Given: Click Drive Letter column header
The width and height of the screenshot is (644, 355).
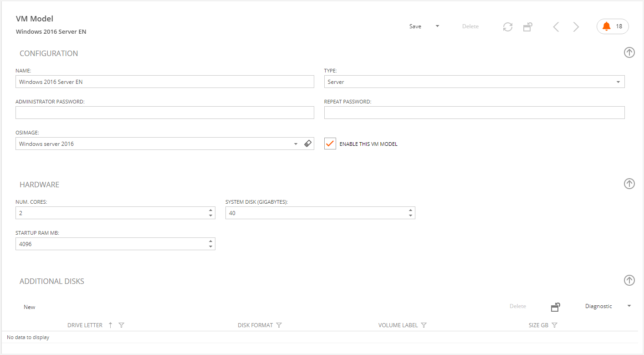Looking at the screenshot, I should [85, 325].
